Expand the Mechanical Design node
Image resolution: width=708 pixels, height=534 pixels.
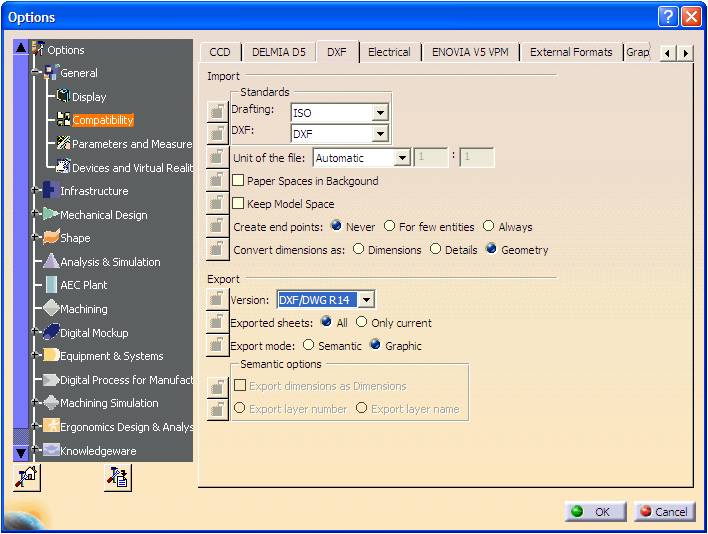click(35, 213)
